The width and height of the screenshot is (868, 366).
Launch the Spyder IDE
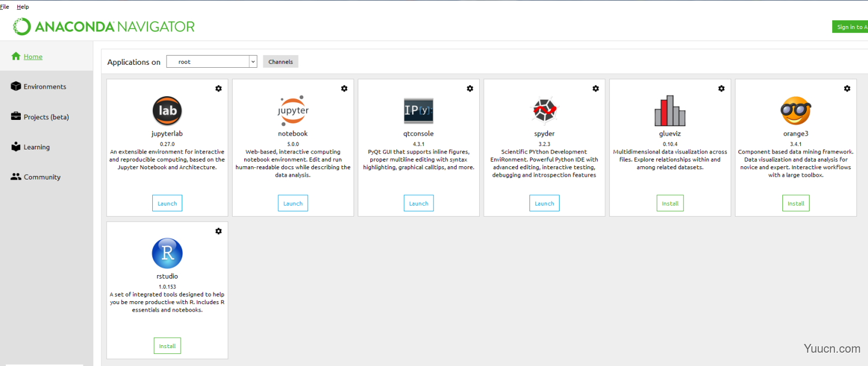point(544,203)
